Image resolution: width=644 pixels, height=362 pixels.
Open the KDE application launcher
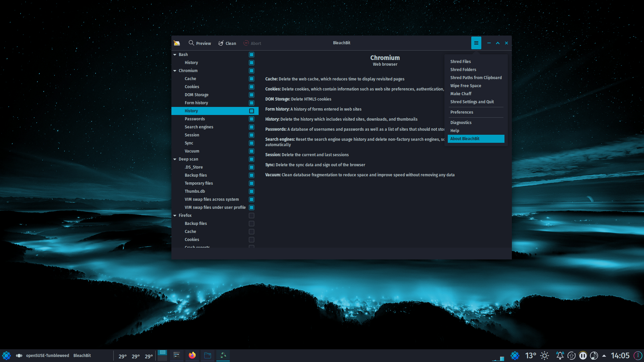[x=6, y=356]
